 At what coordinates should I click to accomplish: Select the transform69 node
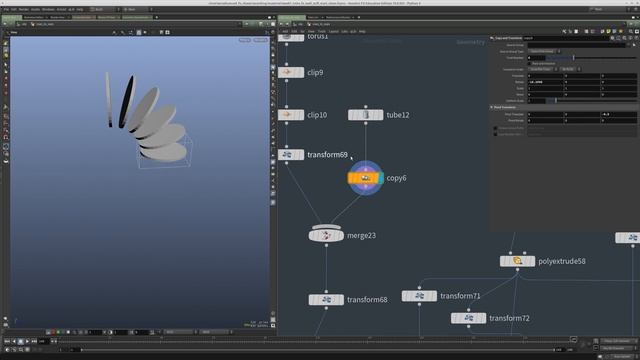291,155
